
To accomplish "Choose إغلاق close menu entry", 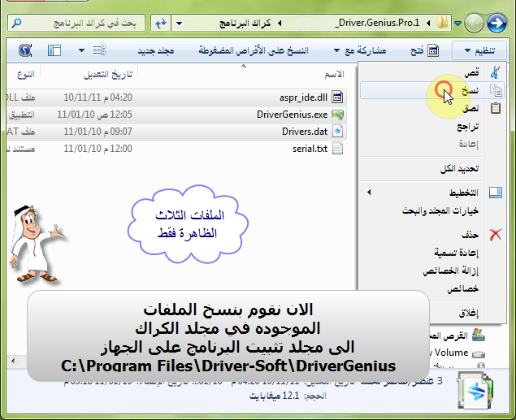I will [432, 313].
